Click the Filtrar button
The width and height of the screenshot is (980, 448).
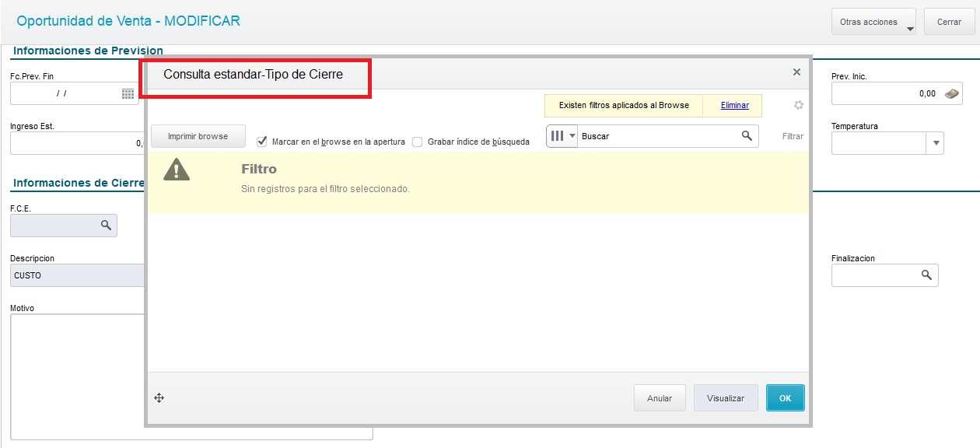793,136
